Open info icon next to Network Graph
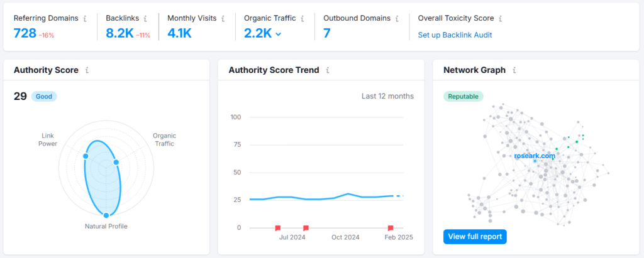This screenshot has width=644, height=258. (x=514, y=70)
